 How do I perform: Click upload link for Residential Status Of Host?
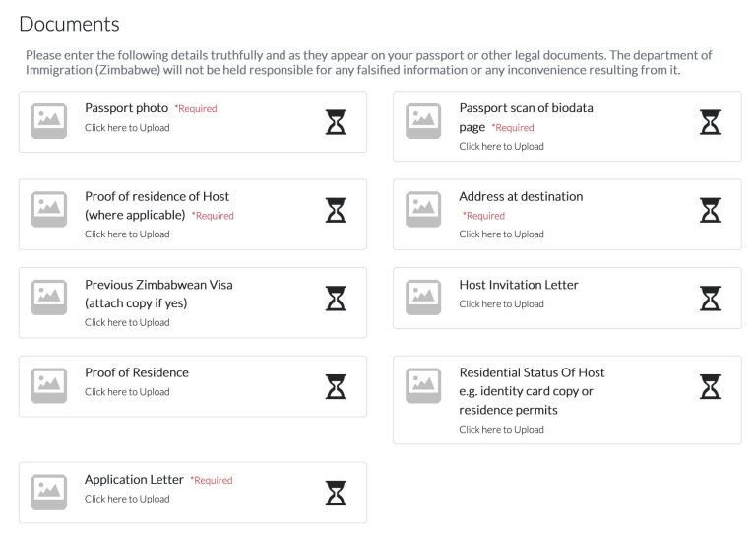click(501, 430)
